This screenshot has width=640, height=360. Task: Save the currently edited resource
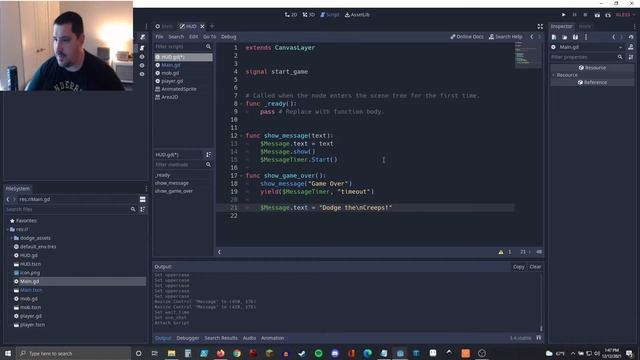point(575,37)
